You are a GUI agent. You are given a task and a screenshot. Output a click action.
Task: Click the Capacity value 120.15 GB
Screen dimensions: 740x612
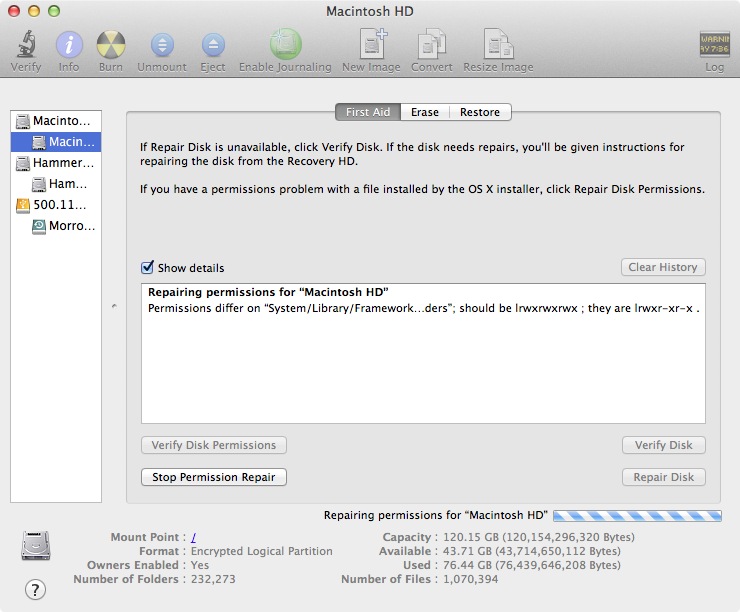(x=538, y=537)
